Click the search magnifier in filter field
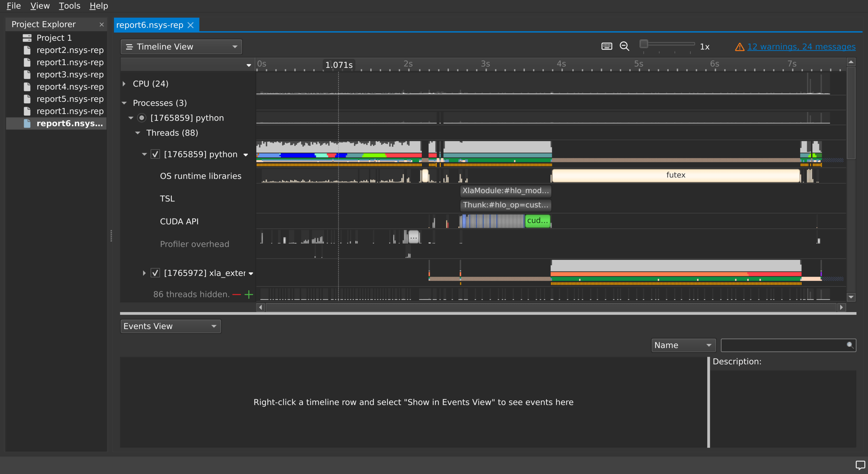The width and height of the screenshot is (868, 474). 850,345
